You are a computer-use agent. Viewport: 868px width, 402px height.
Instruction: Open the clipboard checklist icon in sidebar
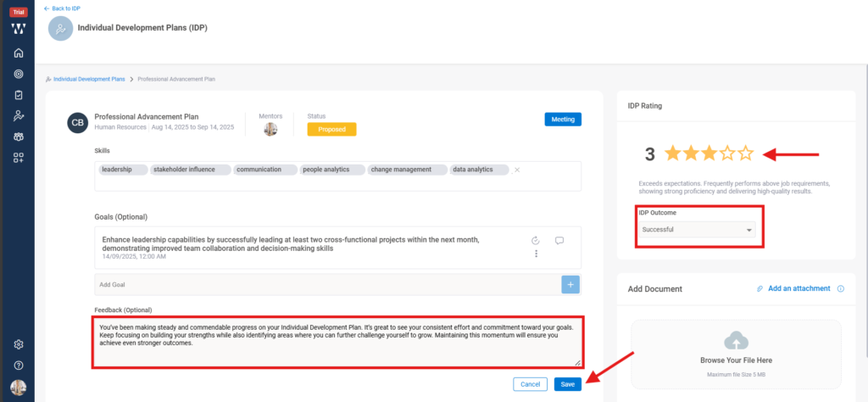click(19, 95)
